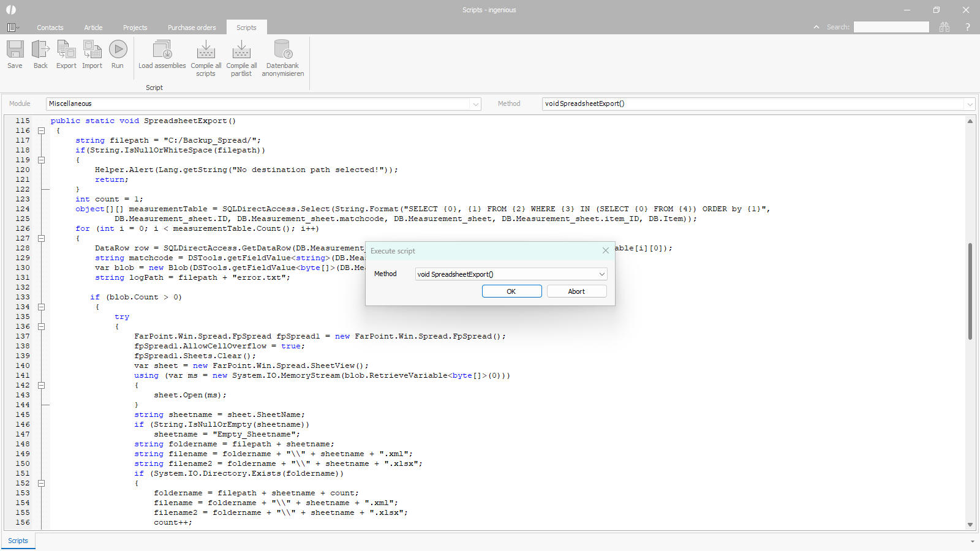Click the vertical scrollbar thumb in code editor
The width and height of the screenshot is (980, 551).
tap(970, 291)
